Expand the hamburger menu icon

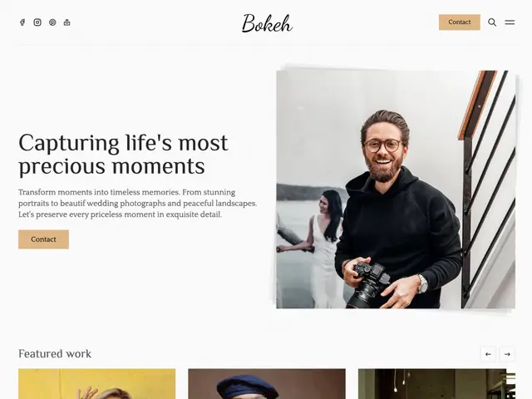point(510,22)
